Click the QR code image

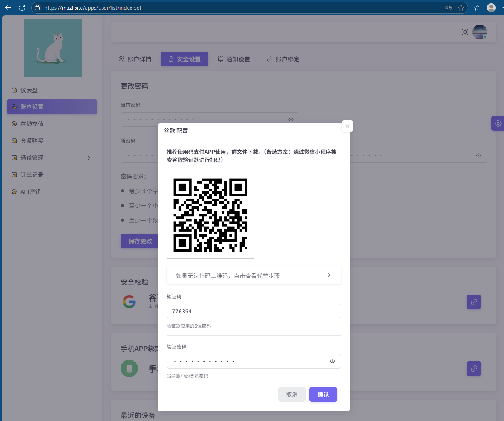click(x=210, y=215)
